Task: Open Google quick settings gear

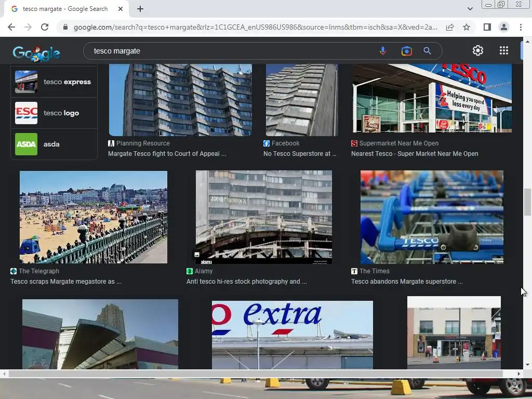Action: click(x=478, y=50)
